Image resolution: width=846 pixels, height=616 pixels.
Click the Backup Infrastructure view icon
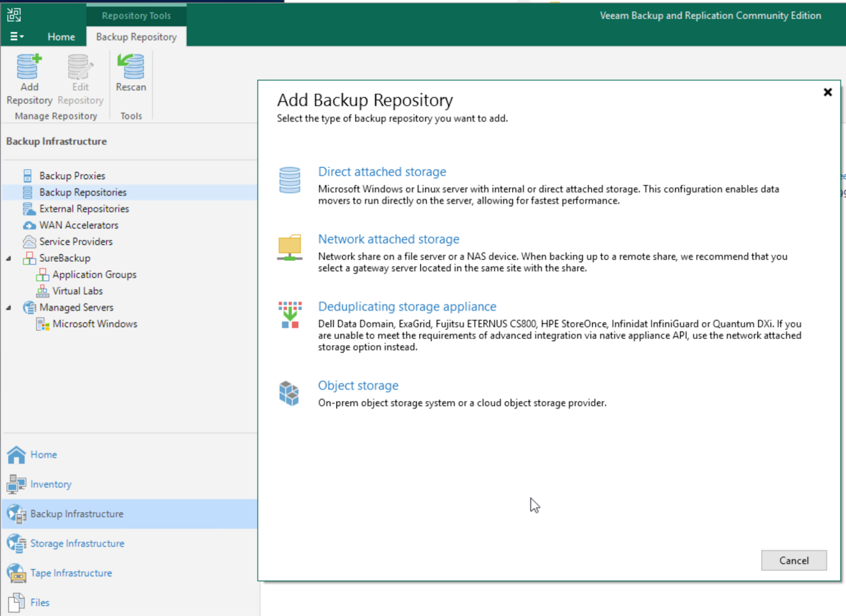pyautogui.click(x=16, y=514)
